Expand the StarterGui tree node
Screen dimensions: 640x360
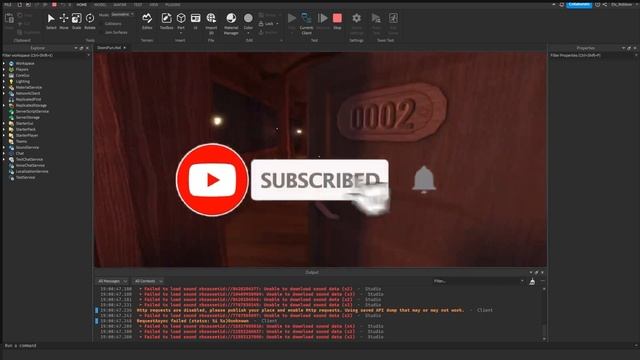[4, 123]
